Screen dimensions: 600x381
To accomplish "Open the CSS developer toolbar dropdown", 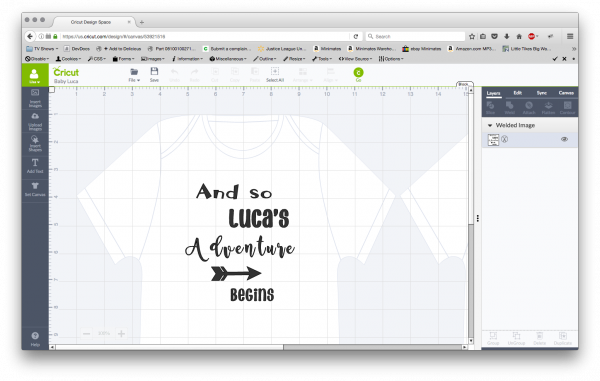I will 97,59.
